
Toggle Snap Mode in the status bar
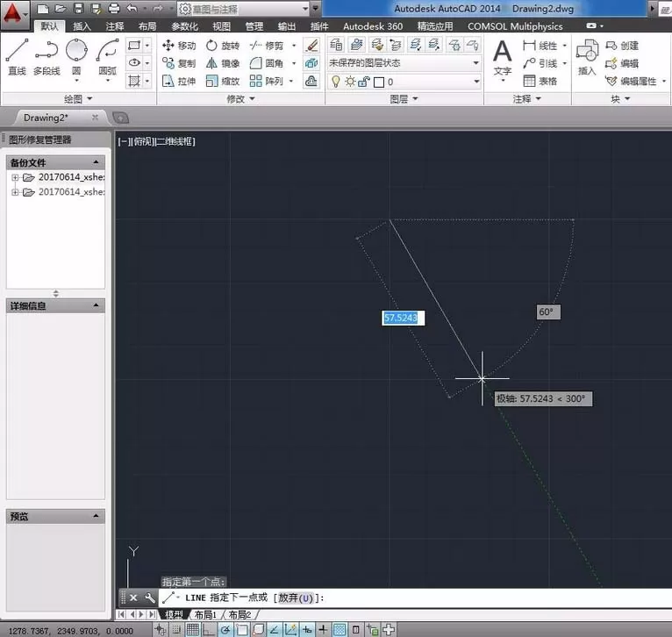pyautogui.click(x=176, y=630)
